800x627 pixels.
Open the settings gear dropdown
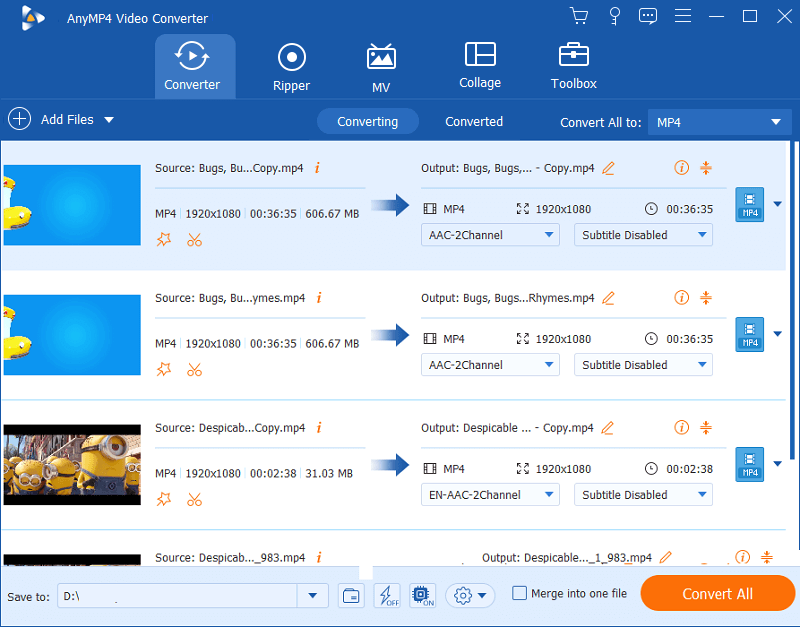[470, 595]
